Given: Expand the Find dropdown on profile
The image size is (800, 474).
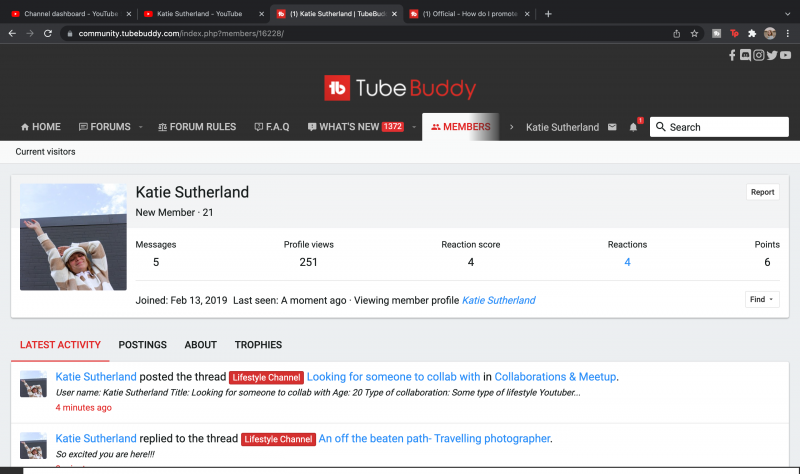Looking at the screenshot, I should coord(761,299).
